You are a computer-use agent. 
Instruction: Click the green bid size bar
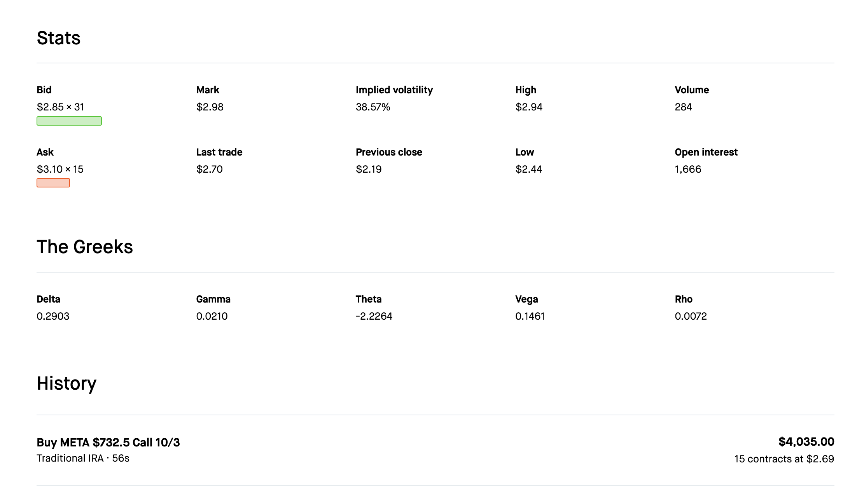(x=69, y=121)
